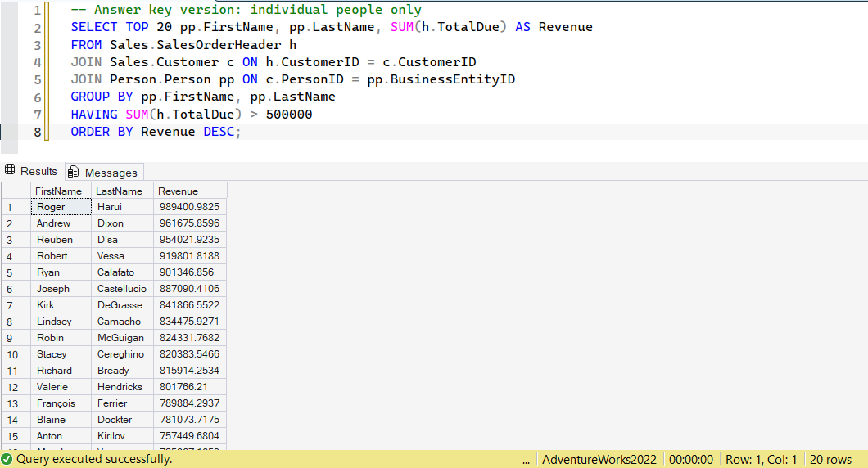Select the Anton first name cell
868x468 pixels.
pyautogui.click(x=61, y=436)
